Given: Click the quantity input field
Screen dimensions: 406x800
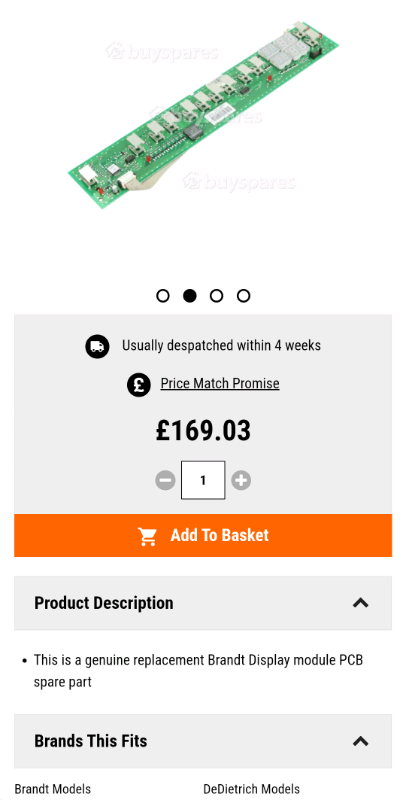Looking at the screenshot, I should click(203, 480).
